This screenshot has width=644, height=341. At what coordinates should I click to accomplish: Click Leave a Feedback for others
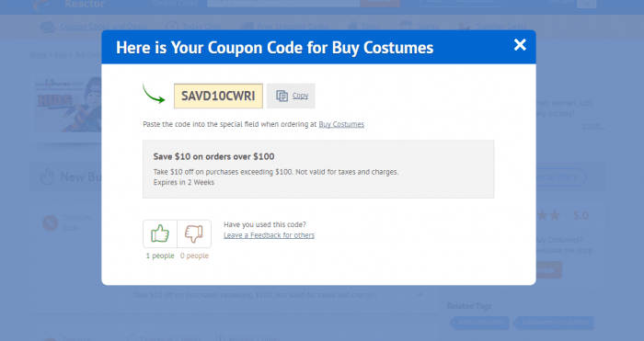[x=269, y=235]
